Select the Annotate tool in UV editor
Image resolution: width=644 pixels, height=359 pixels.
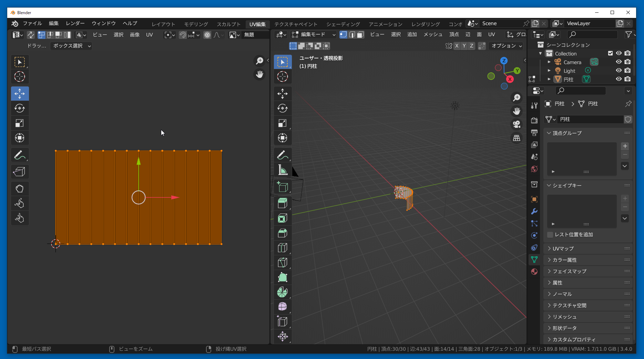click(20, 155)
